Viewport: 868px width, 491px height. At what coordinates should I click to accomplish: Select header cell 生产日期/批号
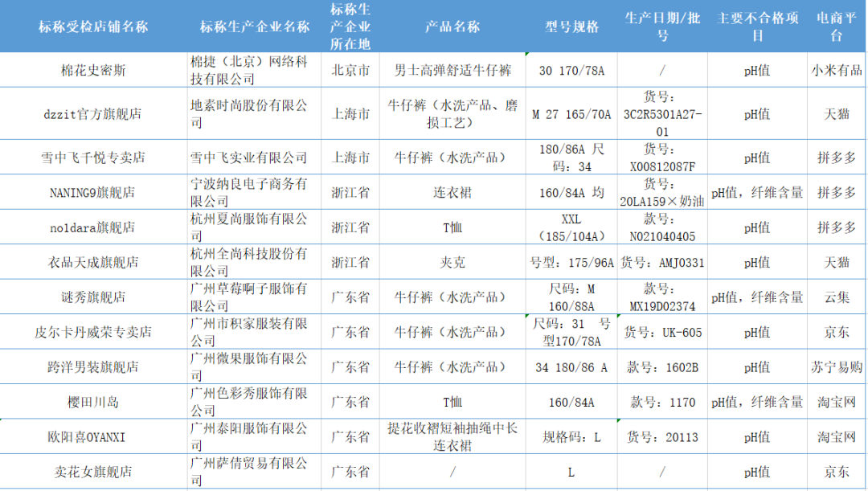coord(662,27)
